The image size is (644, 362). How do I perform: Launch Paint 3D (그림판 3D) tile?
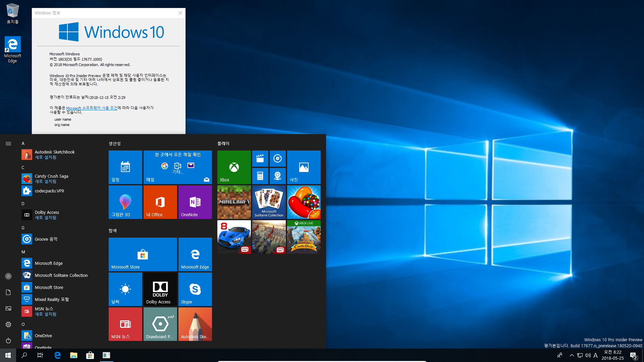[x=125, y=202]
